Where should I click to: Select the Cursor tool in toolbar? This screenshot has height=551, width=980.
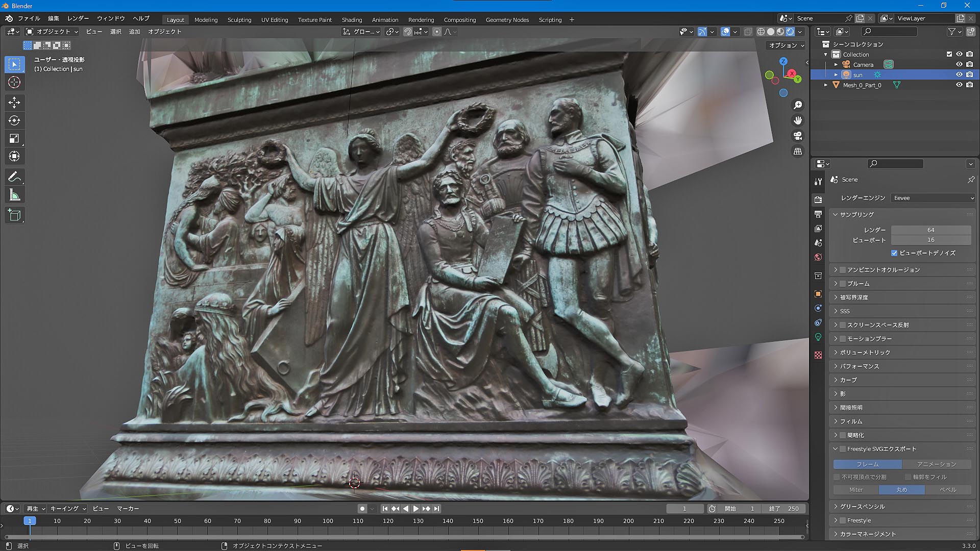pos(14,82)
